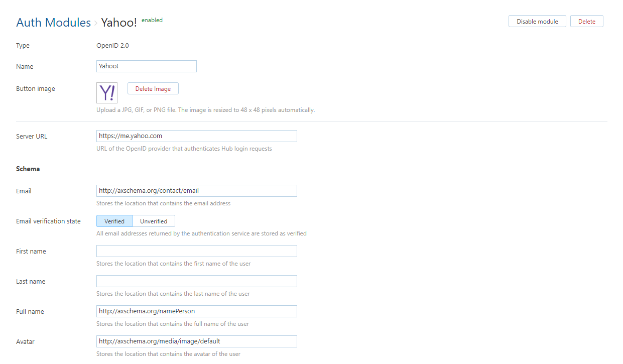623x364 pixels.
Task: Click the Delete Image button
Action: click(x=153, y=88)
